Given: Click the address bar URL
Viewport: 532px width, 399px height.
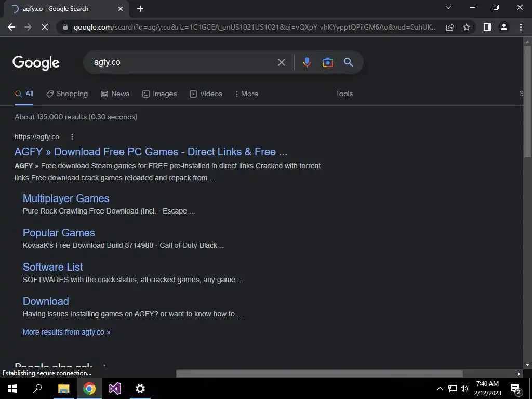Looking at the screenshot, I should point(255,27).
